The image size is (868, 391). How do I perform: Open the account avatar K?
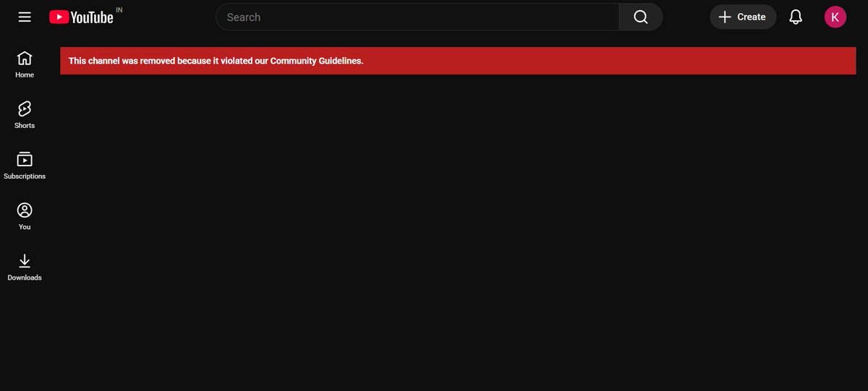pos(835,17)
